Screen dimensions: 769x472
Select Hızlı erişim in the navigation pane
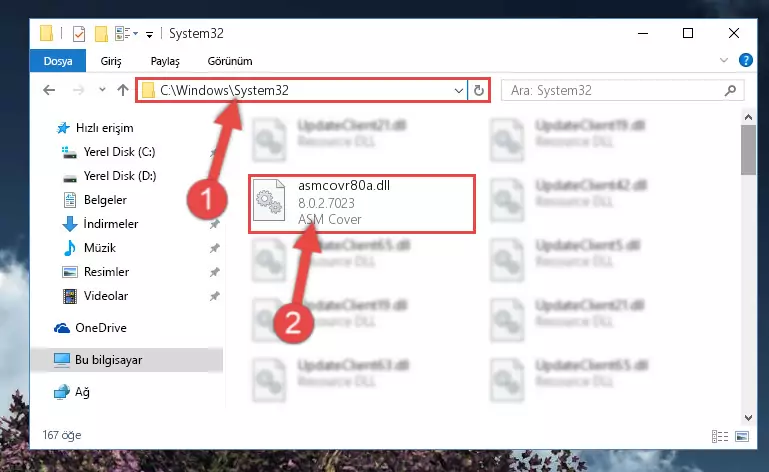pyautogui.click(x=104, y=128)
